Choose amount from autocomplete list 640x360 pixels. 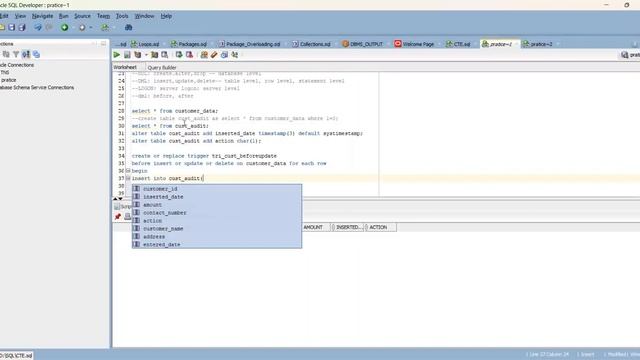[217, 205]
